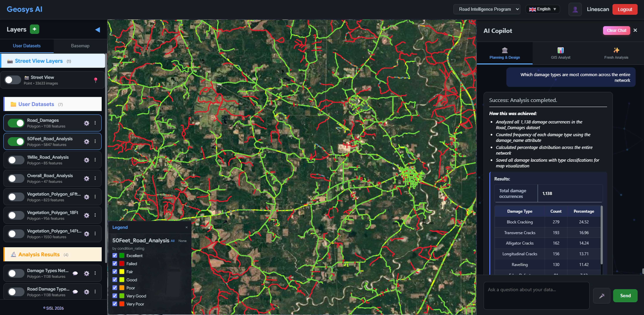Click the Logout button
The height and width of the screenshot is (315, 644).
coord(625,10)
